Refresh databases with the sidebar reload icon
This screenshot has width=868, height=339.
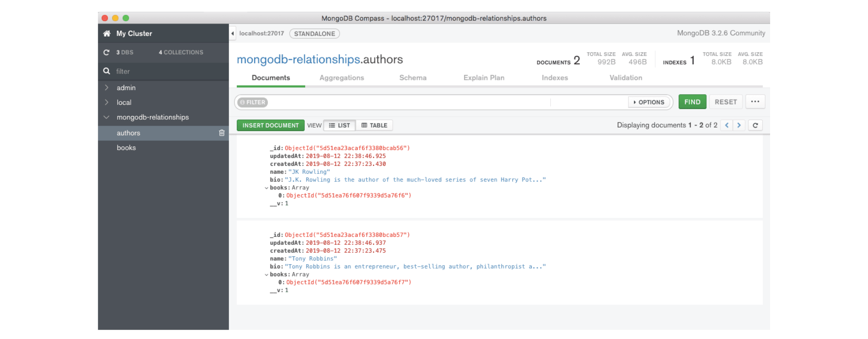(x=107, y=52)
